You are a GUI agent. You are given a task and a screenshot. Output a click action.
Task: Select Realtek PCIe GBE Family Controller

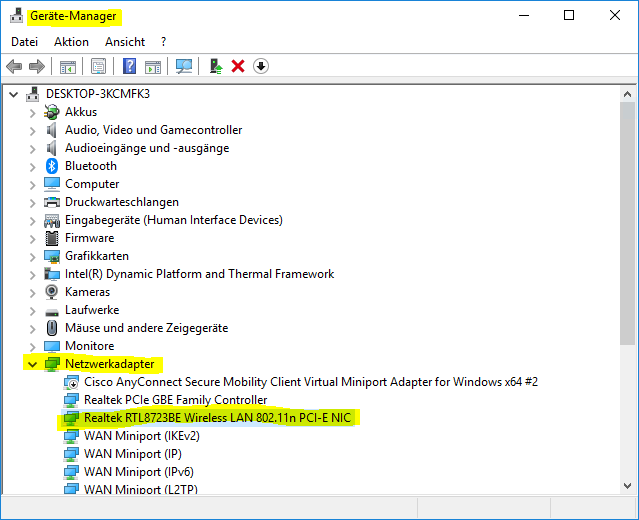click(175, 400)
